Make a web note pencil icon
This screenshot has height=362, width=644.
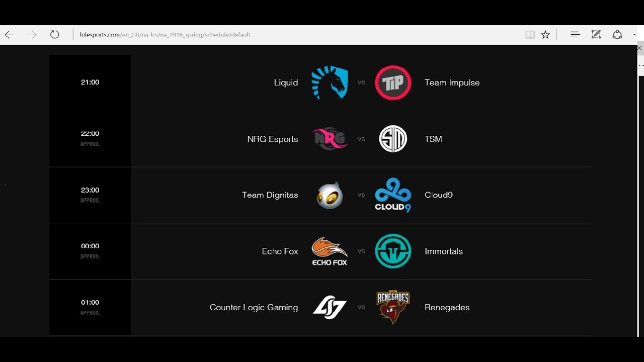pos(596,34)
